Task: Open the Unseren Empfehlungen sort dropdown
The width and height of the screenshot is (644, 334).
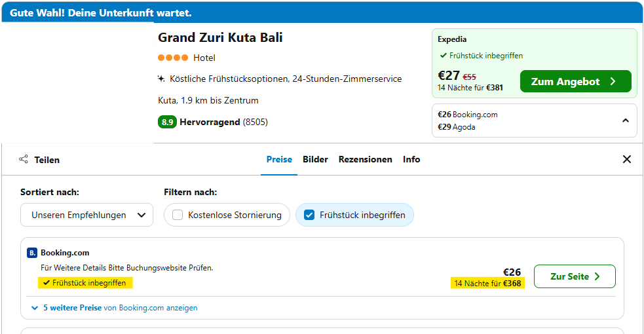Action: click(x=86, y=215)
